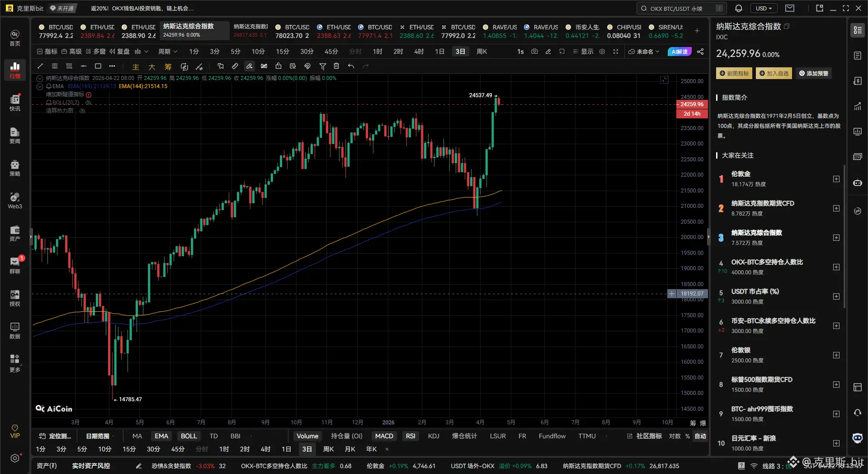This screenshot has width=868, height=474.
Task: Open the 日期范围 date range dropdown
Action: (100, 436)
